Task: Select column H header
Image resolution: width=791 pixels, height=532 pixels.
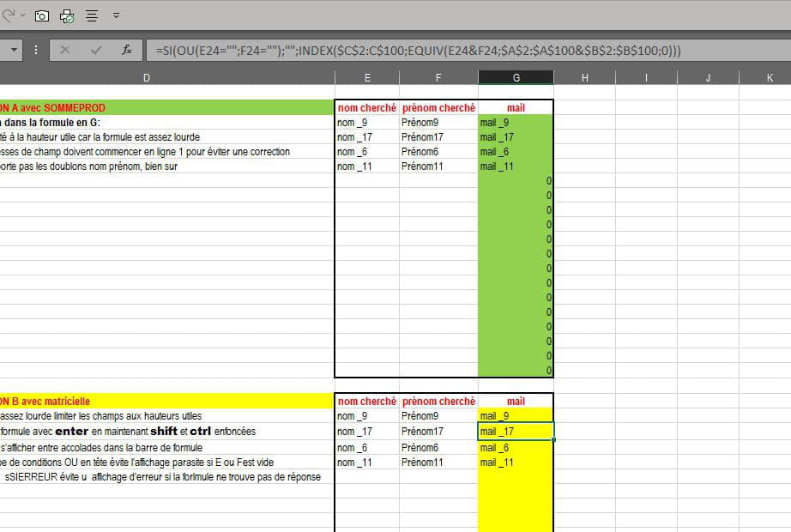Action: click(585, 78)
